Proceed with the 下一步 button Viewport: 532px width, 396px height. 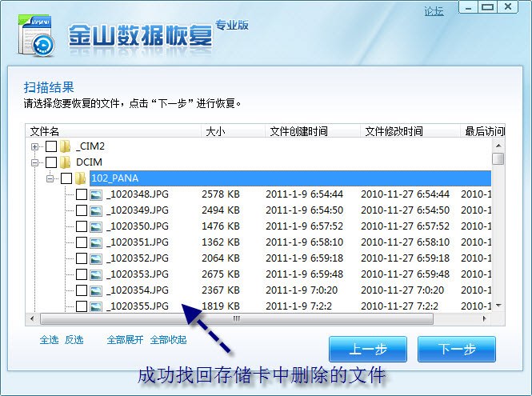coord(457,349)
